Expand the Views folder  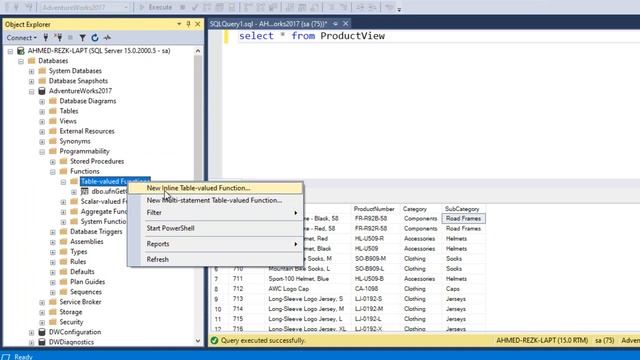click(42, 122)
